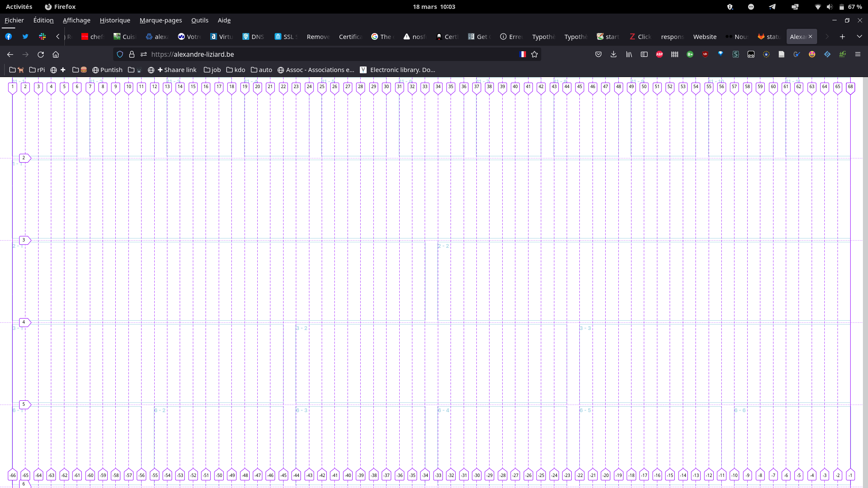868x488 pixels.
Task: Open the Marque-pages menu
Action: 161,20
